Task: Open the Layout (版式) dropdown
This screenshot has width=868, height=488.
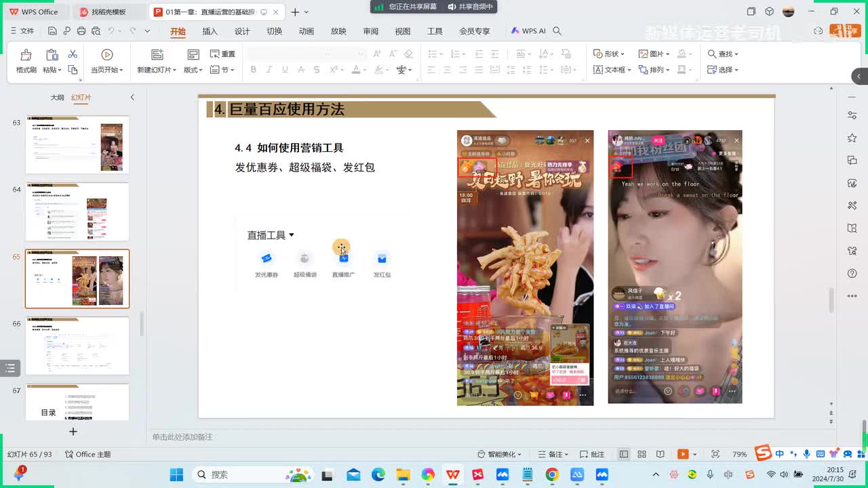Action: point(194,70)
